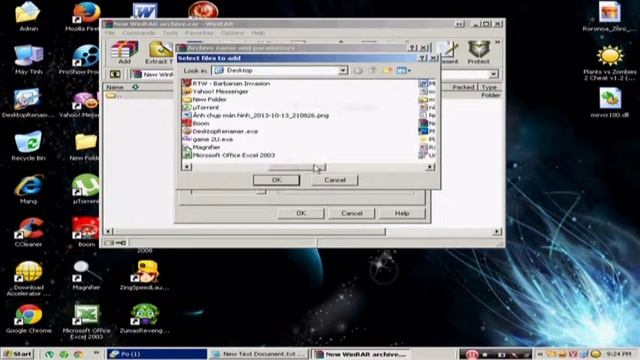Open the View Menu icon in file dialog
The width and height of the screenshot is (640, 360).
point(403,71)
